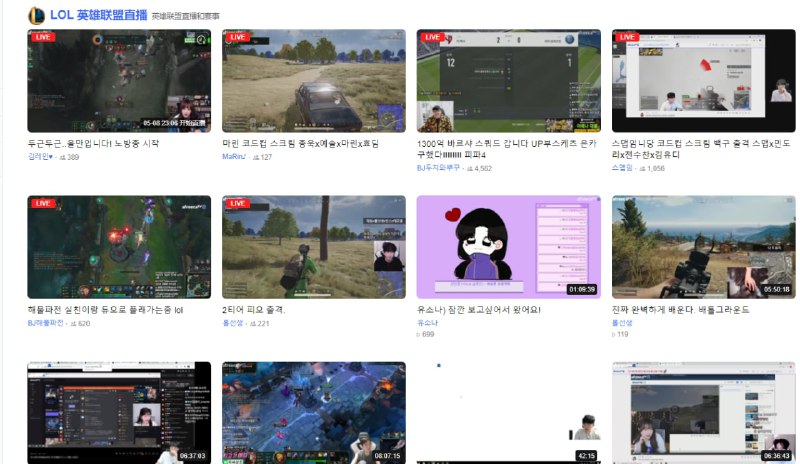Click the 05:50:18 duration badge
This screenshot has height=464, width=800.
click(777, 289)
